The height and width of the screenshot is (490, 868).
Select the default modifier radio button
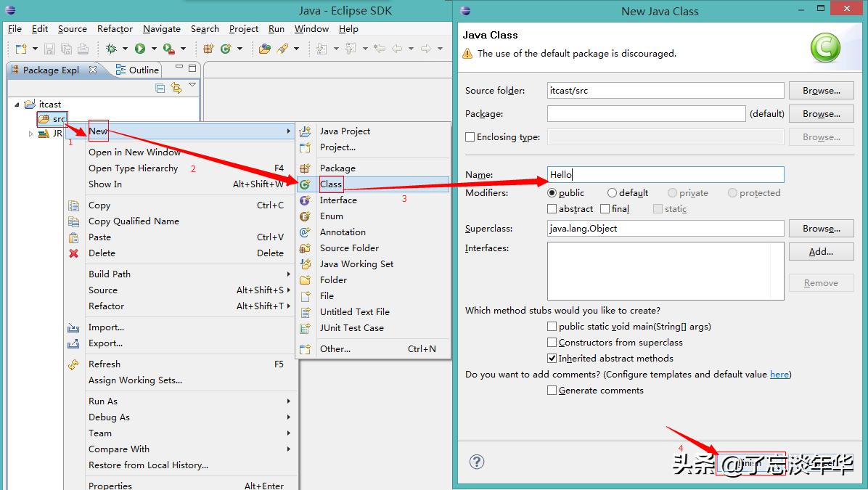tap(612, 193)
